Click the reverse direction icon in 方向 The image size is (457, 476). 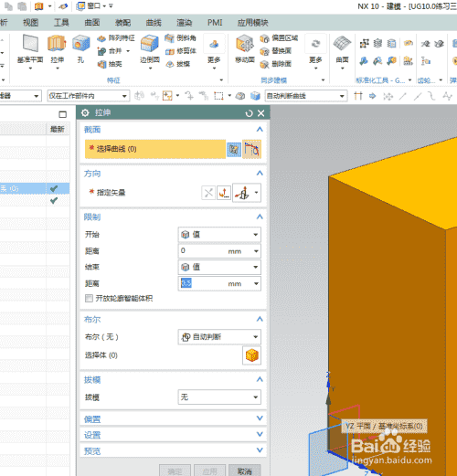tap(208, 193)
